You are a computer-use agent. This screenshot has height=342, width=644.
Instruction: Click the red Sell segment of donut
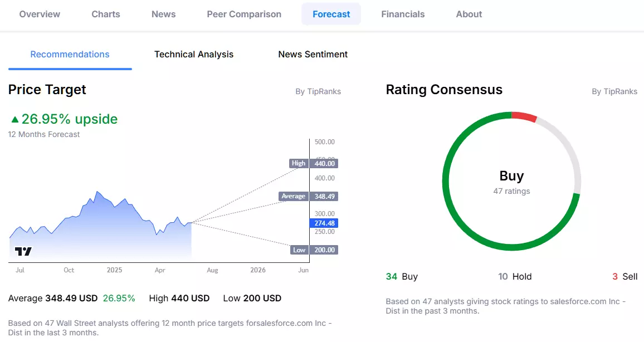524,116
